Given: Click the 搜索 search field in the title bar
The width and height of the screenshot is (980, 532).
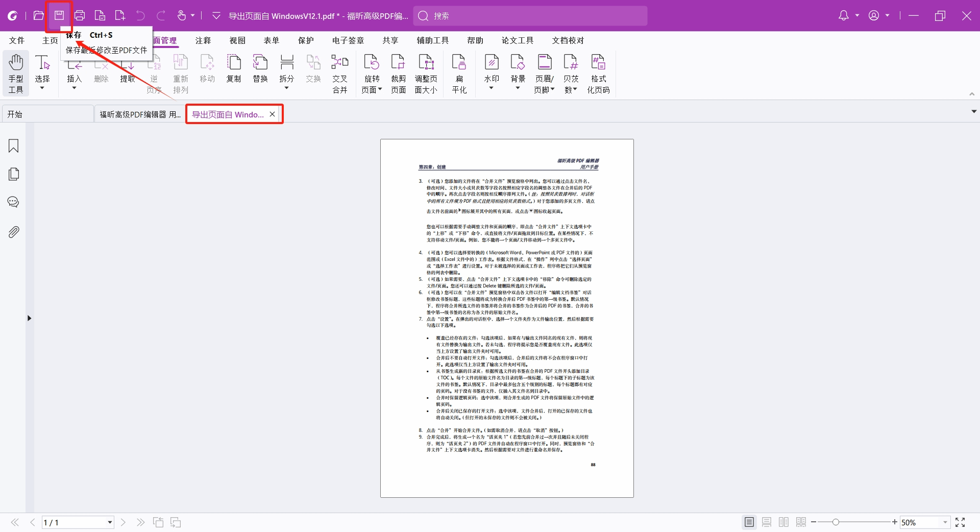Looking at the screenshot, I should [x=531, y=16].
